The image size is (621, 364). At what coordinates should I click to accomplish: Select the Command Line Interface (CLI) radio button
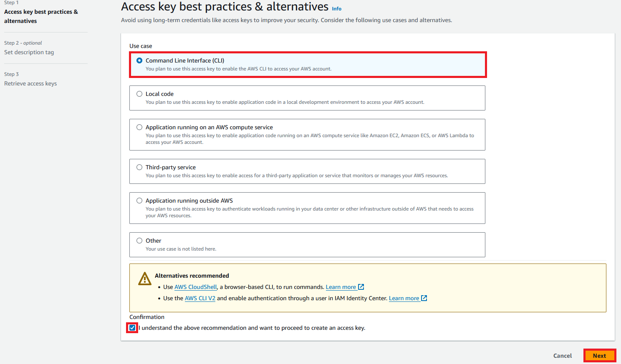pos(139,60)
